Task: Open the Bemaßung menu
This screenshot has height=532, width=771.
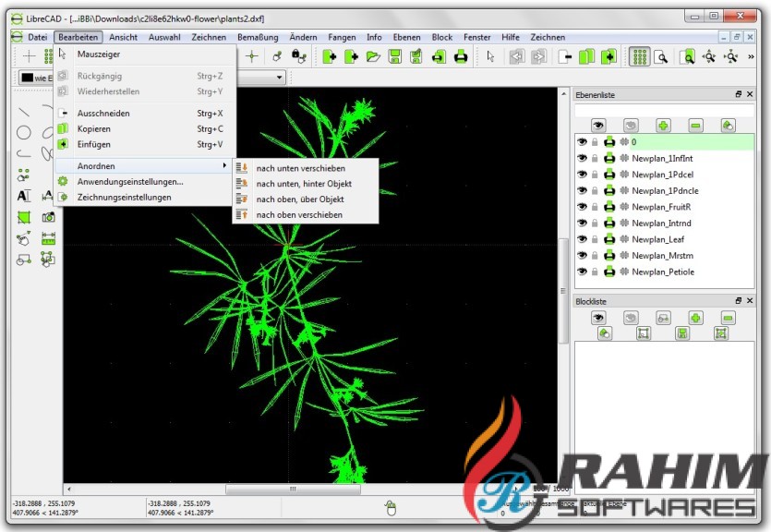Action: pyautogui.click(x=258, y=37)
